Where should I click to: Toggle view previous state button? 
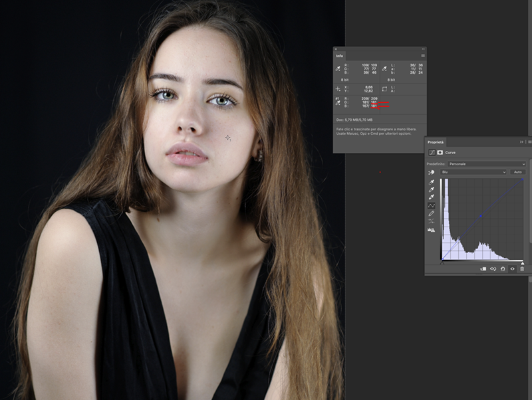[493, 269]
